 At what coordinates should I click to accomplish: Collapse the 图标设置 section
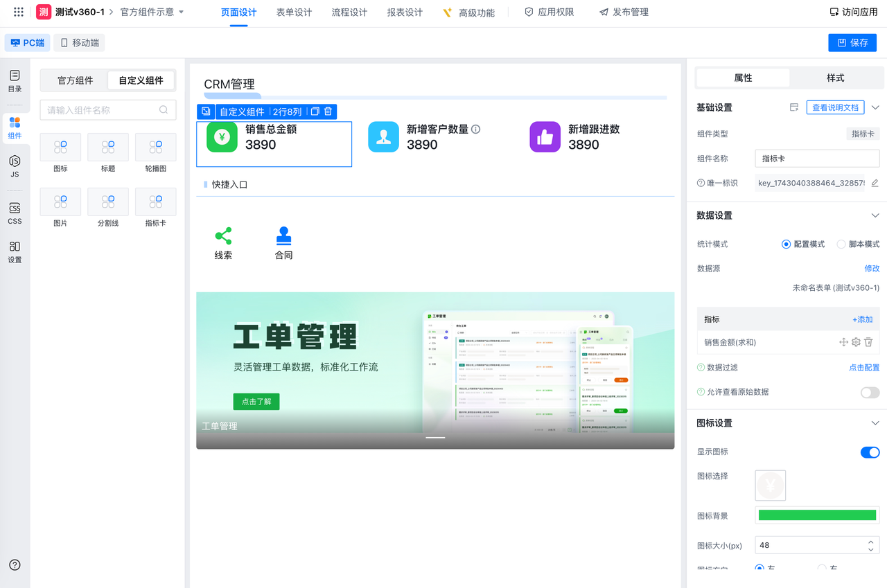click(875, 423)
